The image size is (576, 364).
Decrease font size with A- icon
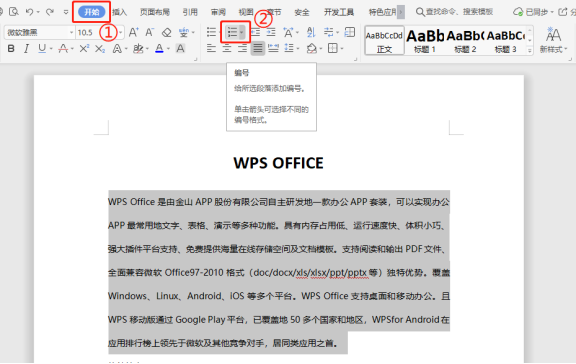(x=150, y=32)
